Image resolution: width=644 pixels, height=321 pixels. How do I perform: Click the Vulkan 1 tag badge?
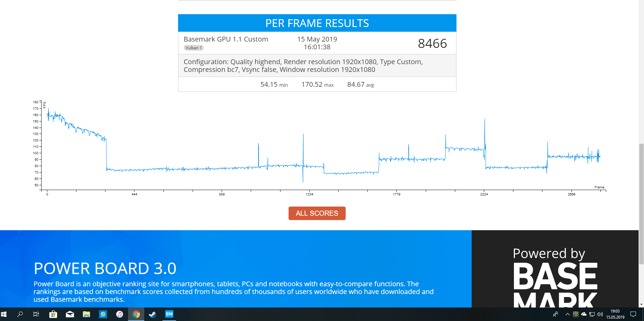[x=194, y=48]
